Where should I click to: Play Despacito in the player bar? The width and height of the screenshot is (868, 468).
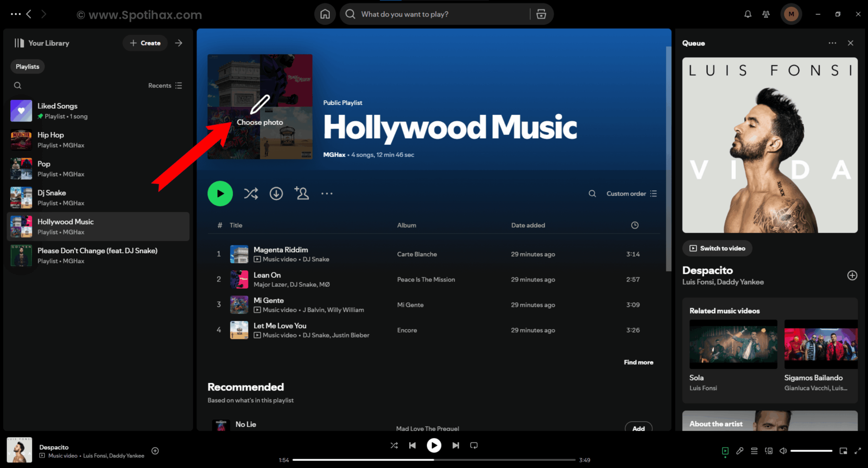tap(434, 445)
